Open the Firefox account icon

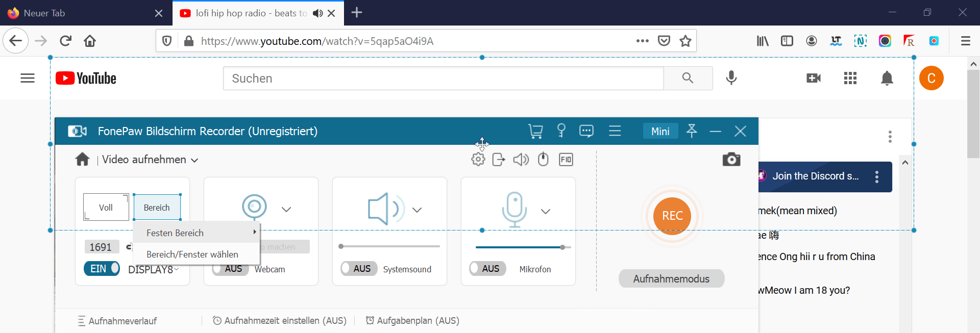pyautogui.click(x=812, y=41)
